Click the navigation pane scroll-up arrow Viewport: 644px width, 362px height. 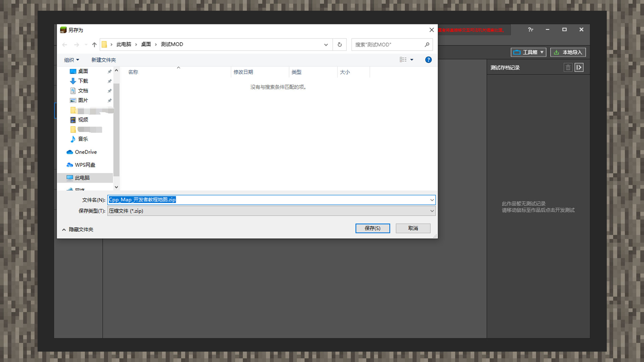point(116,70)
